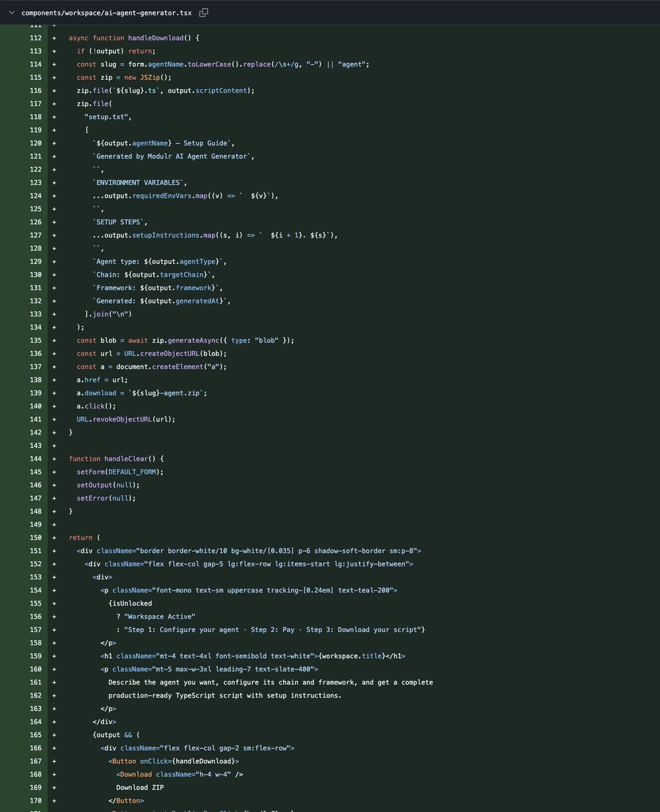Image resolution: width=660 pixels, height=812 pixels.
Task: Click the URL.revokeObjectURL(url) line
Action: 126,420
